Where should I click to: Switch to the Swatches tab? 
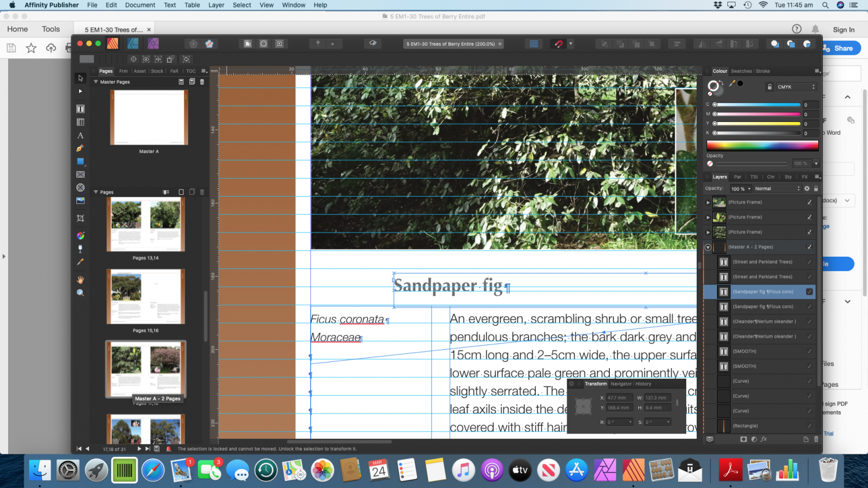(x=741, y=71)
